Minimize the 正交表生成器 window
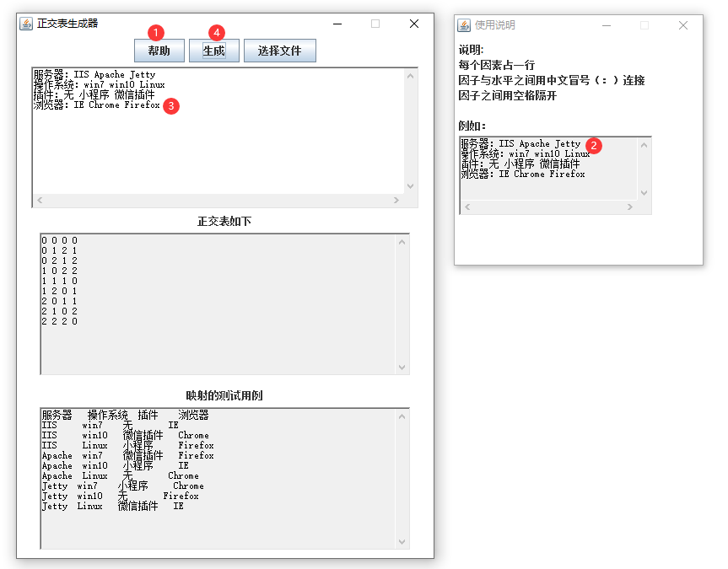This screenshot has height=569, width=728. click(x=337, y=24)
